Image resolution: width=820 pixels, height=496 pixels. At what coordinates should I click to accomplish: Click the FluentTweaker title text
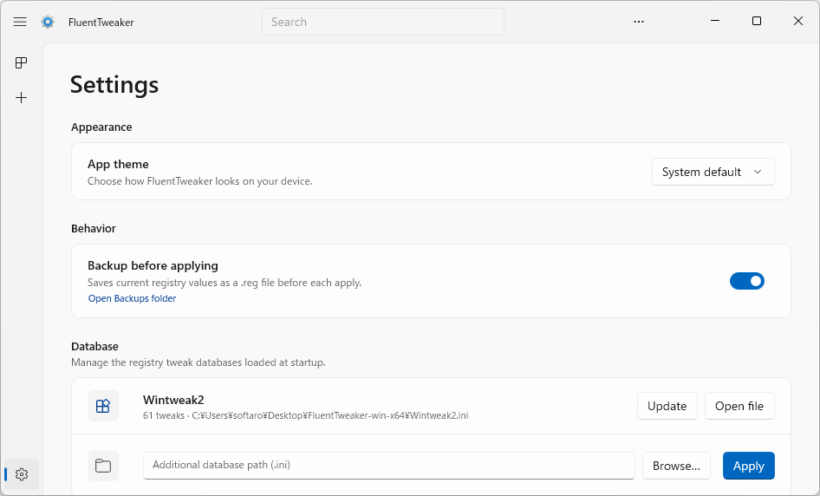click(x=101, y=22)
